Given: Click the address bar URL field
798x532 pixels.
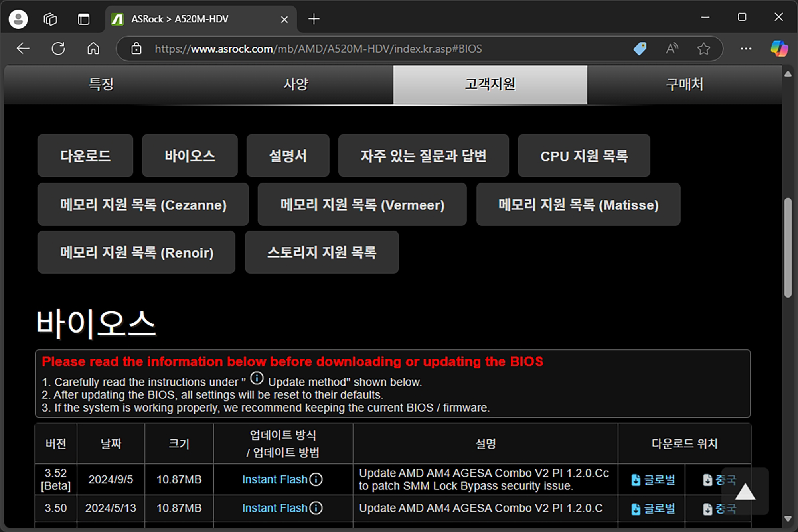Looking at the screenshot, I should [x=359, y=49].
